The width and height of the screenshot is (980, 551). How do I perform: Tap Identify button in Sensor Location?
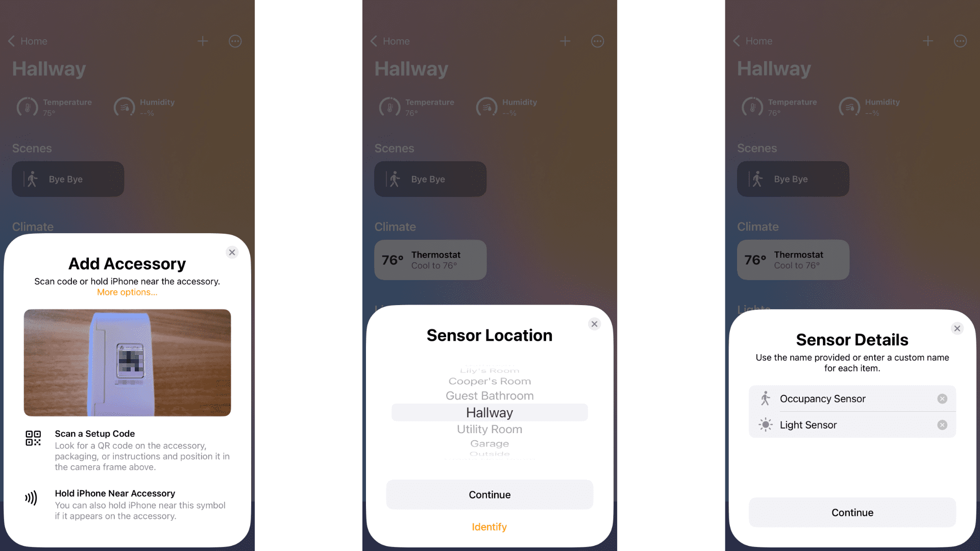tap(489, 527)
